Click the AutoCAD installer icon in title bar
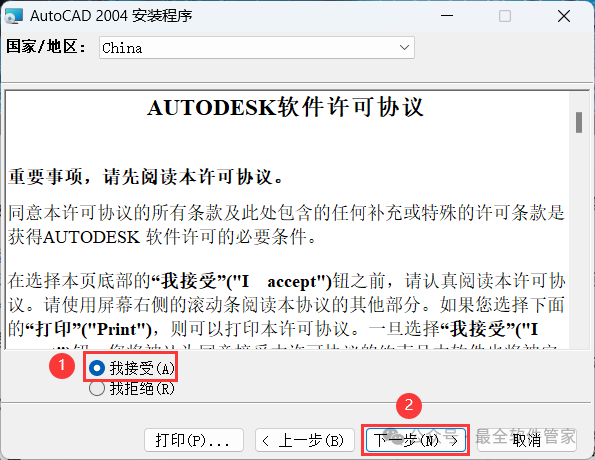 pos(13,16)
